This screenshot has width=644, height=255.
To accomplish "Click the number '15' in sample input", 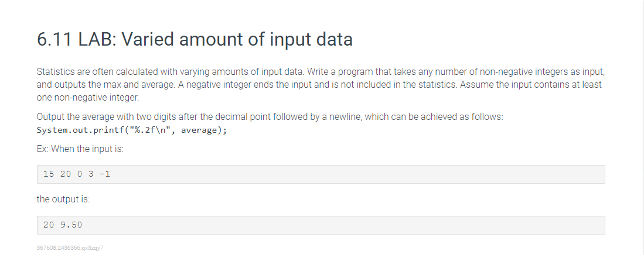I will coord(49,174).
